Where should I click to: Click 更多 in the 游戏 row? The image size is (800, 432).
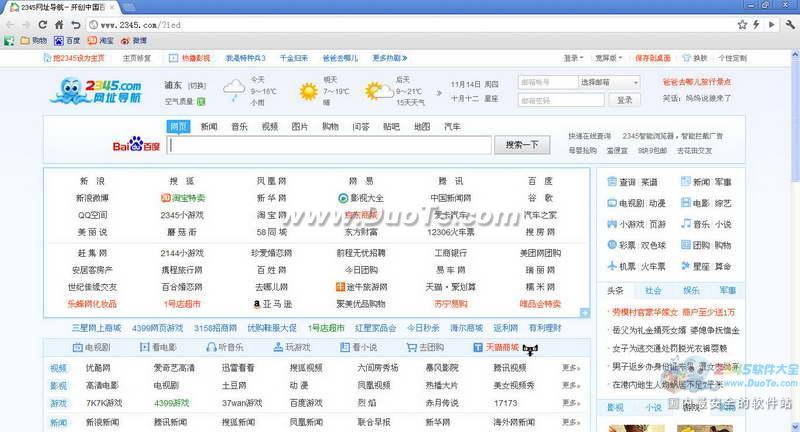(x=571, y=403)
